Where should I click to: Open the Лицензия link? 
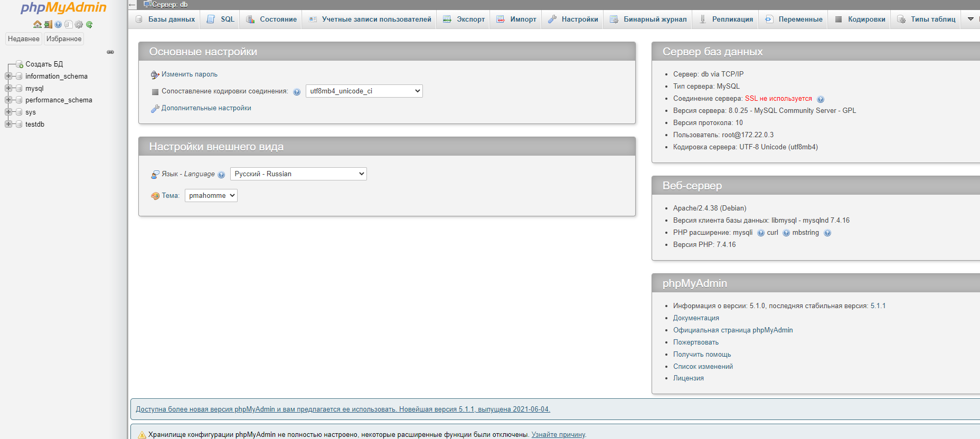(x=689, y=378)
